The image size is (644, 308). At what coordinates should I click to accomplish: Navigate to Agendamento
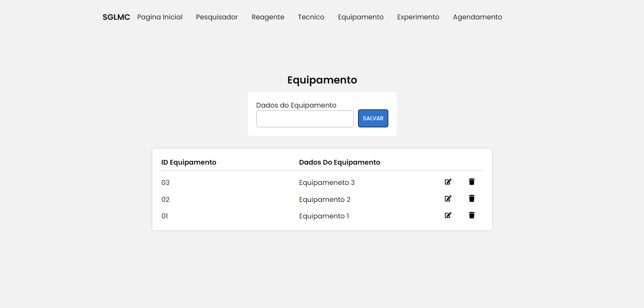coord(477,17)
